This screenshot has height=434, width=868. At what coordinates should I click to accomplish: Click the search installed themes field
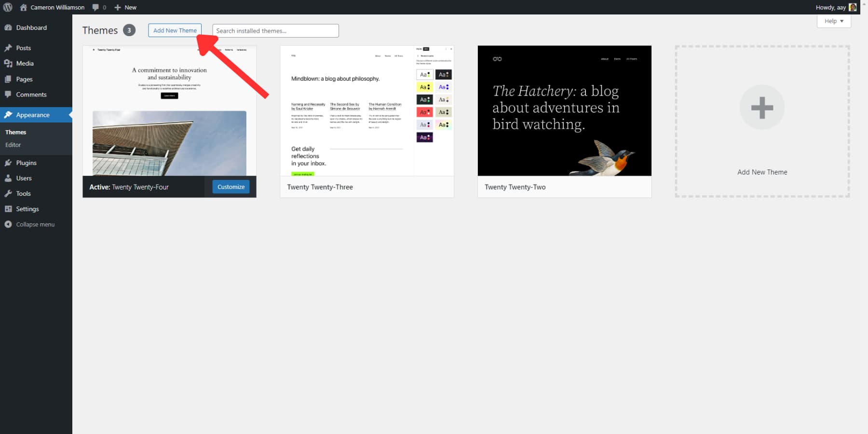(275, 30)
